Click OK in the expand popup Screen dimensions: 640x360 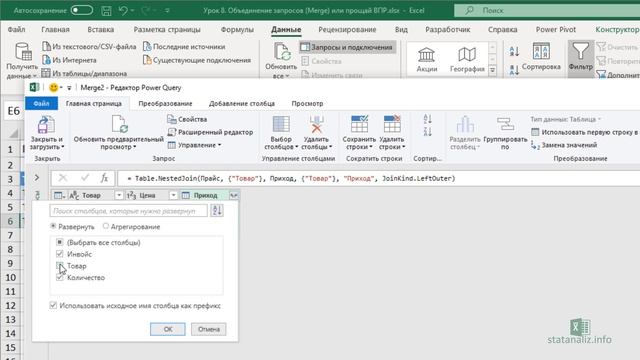pos(168,329)
